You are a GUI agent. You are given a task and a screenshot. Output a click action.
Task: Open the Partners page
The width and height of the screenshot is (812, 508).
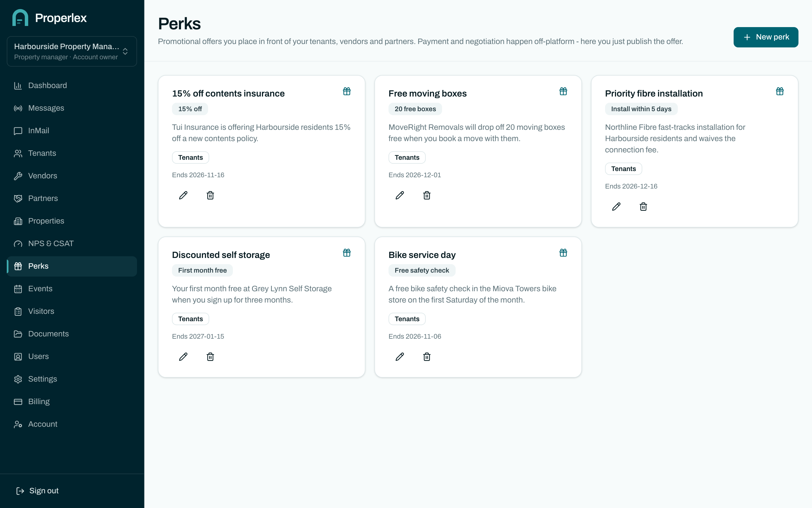pos(72,198)
